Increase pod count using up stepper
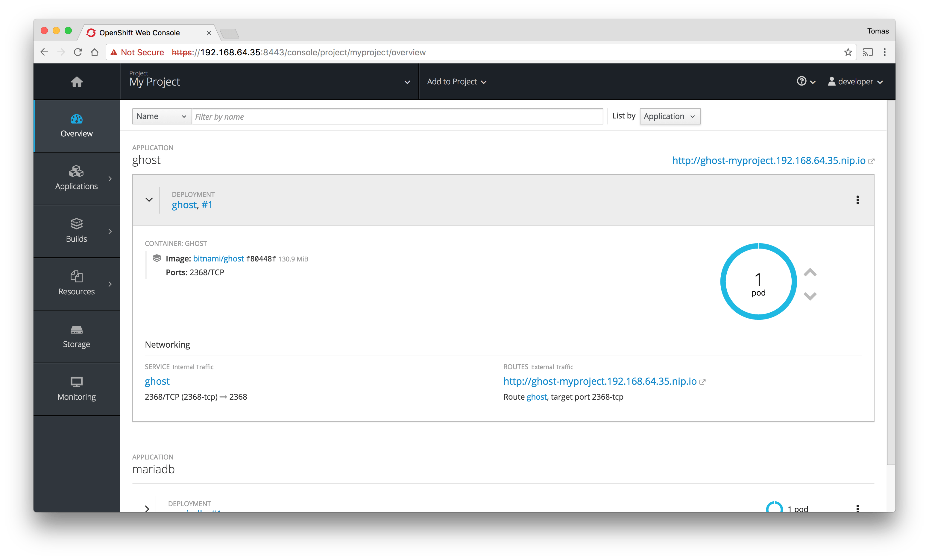 point(810,273)
